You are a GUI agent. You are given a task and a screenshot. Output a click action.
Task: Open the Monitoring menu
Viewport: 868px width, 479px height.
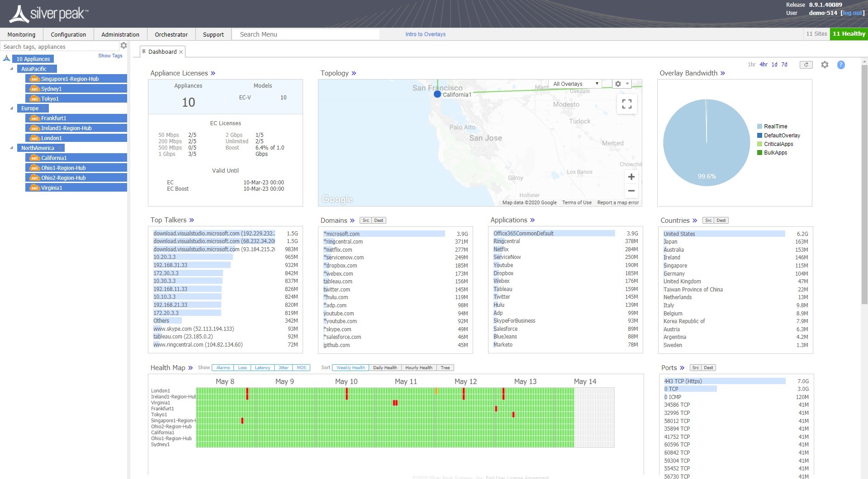coord(21,34)
